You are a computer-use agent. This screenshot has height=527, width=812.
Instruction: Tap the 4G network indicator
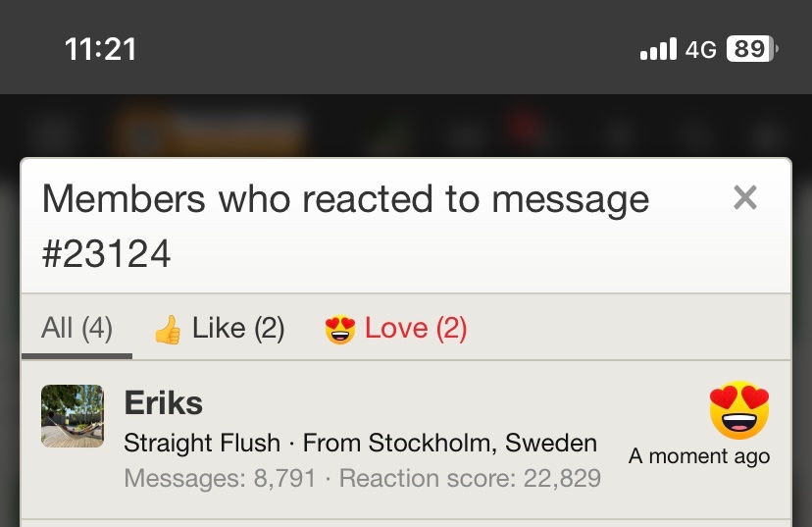[700, 50]
